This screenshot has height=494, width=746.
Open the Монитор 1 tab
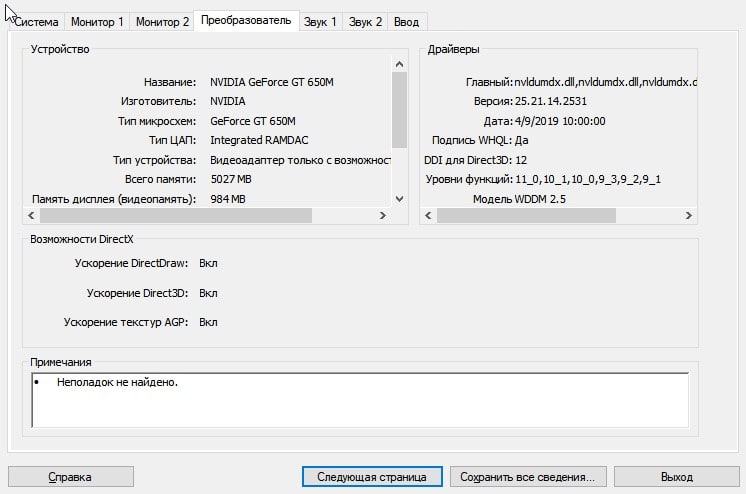[98, 22]
